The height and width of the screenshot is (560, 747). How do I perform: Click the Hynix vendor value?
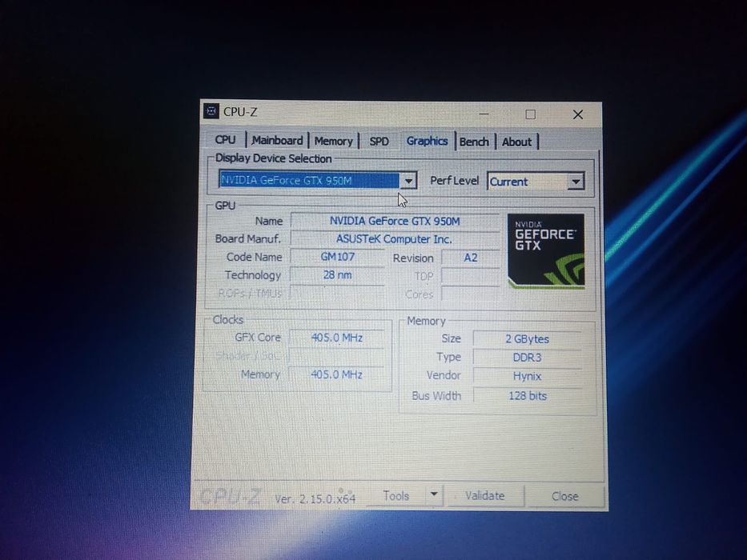click(528, 376)
